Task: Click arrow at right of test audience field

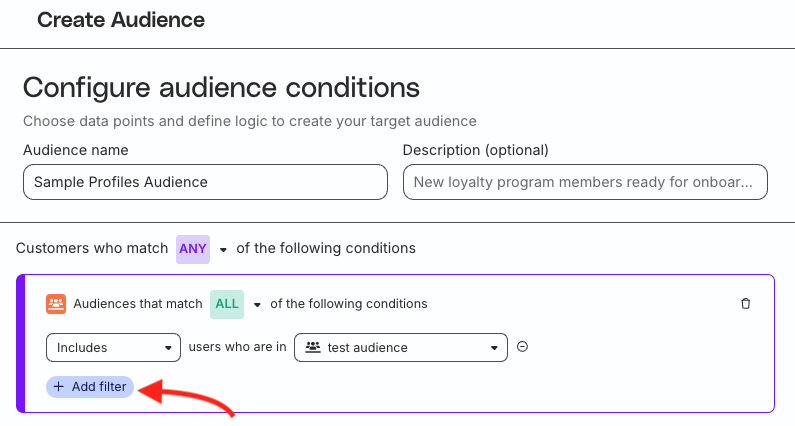Action: [494, 348]
